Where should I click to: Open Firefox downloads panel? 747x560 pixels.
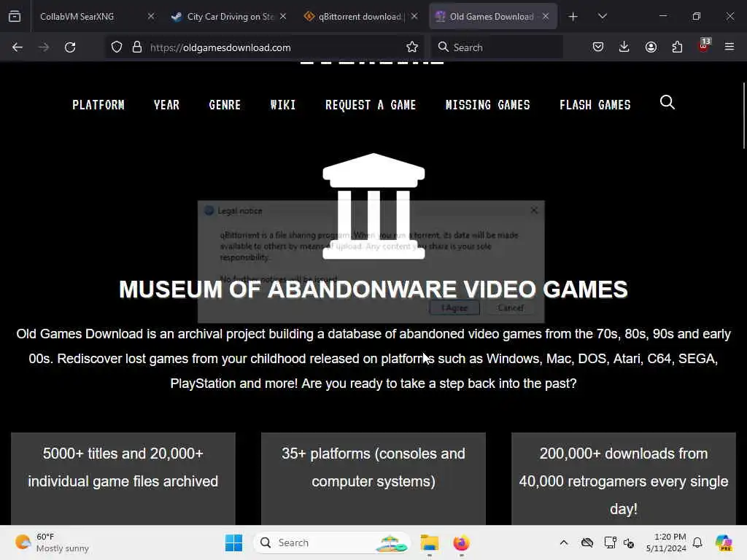(x=624, y=47)
